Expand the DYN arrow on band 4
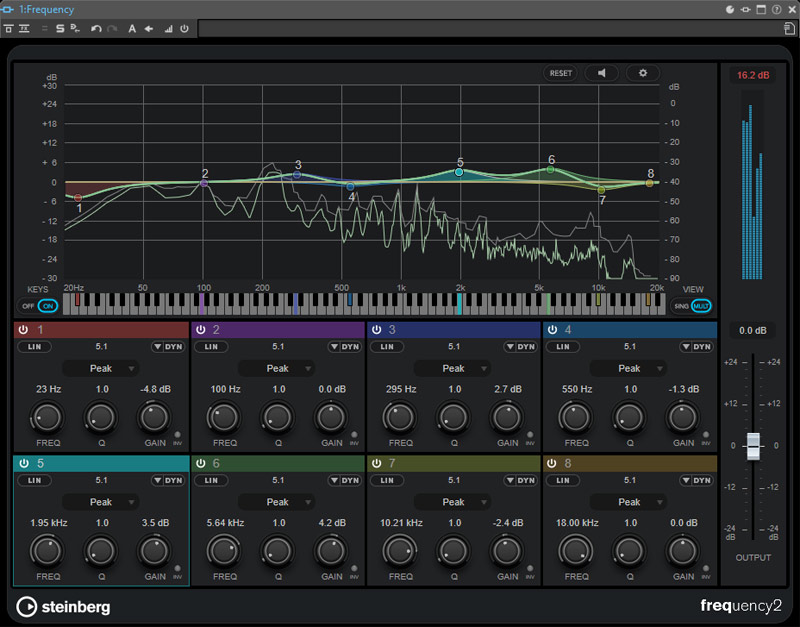This screenshot has width=800, height=627. [x=684, y=347]
